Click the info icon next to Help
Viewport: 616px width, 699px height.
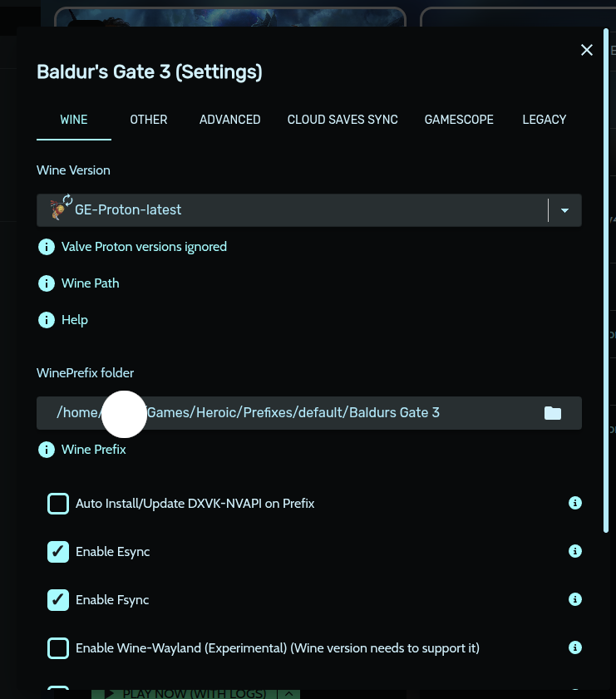coord(47,320)
